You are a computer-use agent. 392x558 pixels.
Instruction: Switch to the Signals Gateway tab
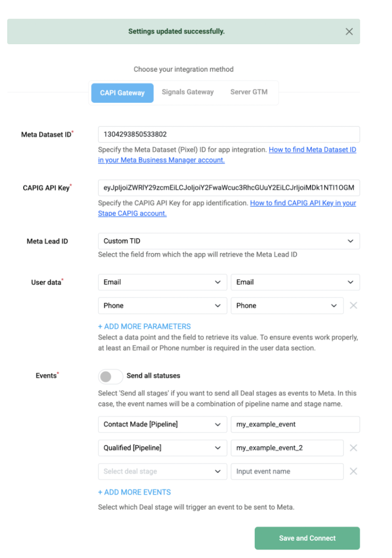click(188, 92)
